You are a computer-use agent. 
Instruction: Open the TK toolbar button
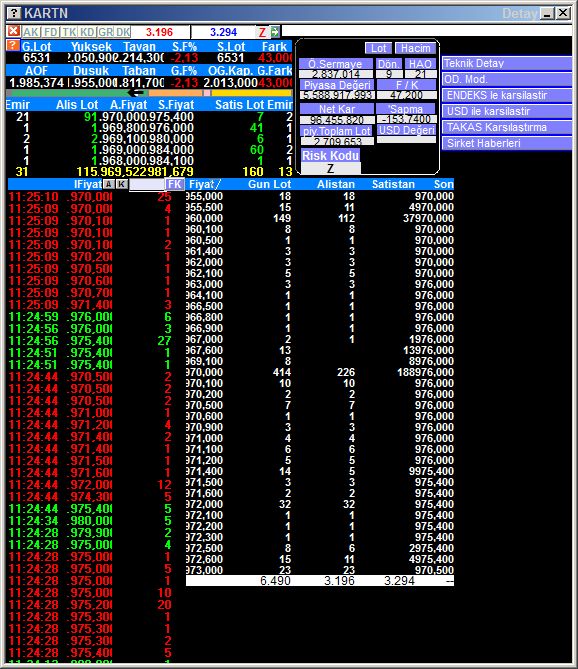click(70, 32)
